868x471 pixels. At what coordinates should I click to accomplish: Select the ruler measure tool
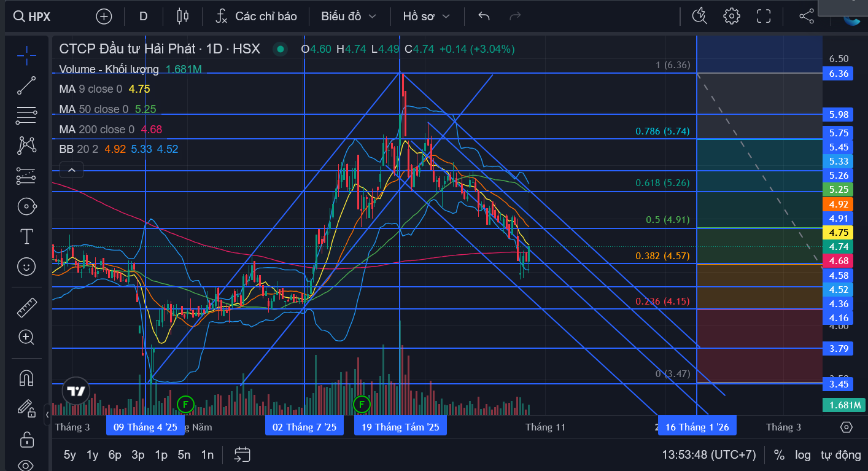[26, 307]
